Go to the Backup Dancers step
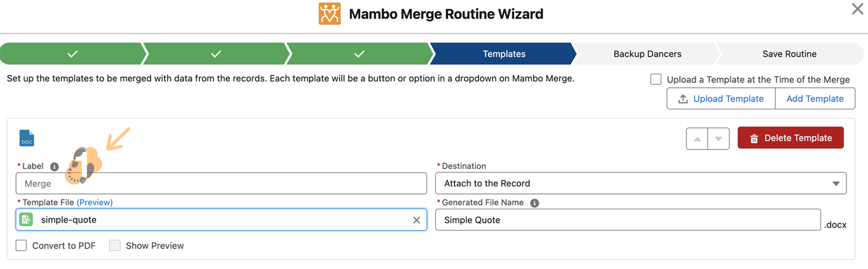Viewport: 868px width, 269px height. coord(647,54)
